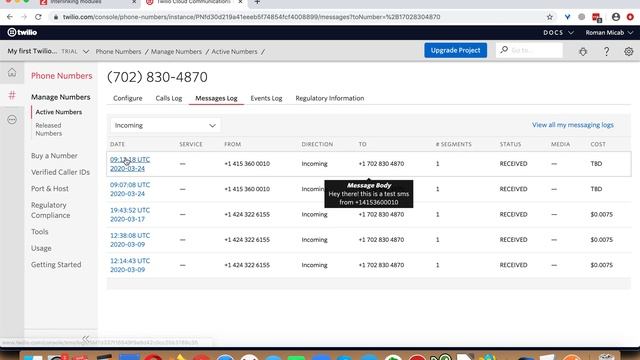640x360 pixels.
Task: Open the Roman Micab account menu
Action: 609,32
